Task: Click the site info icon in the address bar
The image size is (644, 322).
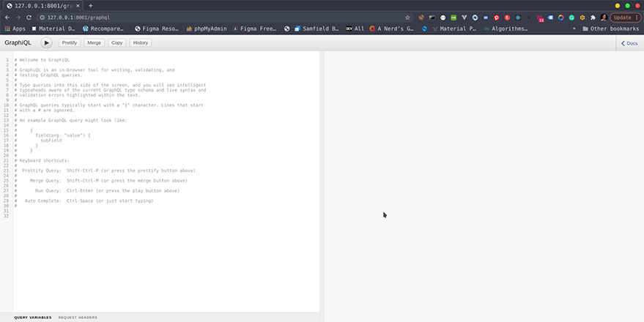Action: pyautogui.click(x=42, y=18)
